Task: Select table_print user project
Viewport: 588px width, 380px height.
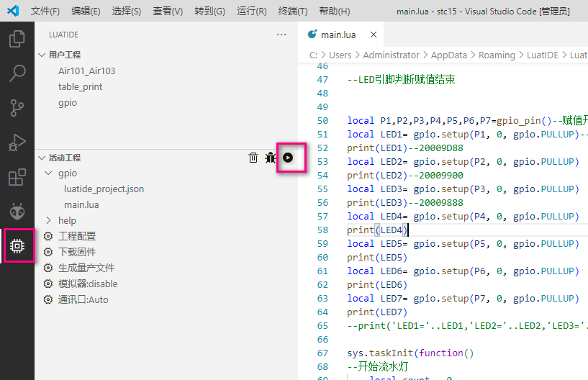Action: tap(81, 86)
